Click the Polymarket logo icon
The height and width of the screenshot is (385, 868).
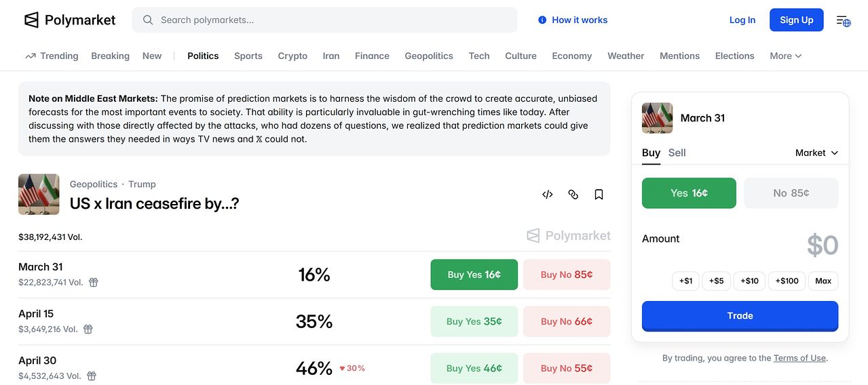[x=31, y=20]
